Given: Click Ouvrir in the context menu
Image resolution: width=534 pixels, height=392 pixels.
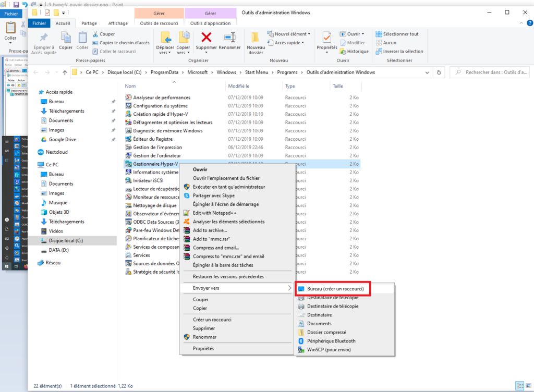Looking at the screenshot, I should (200, 169).
